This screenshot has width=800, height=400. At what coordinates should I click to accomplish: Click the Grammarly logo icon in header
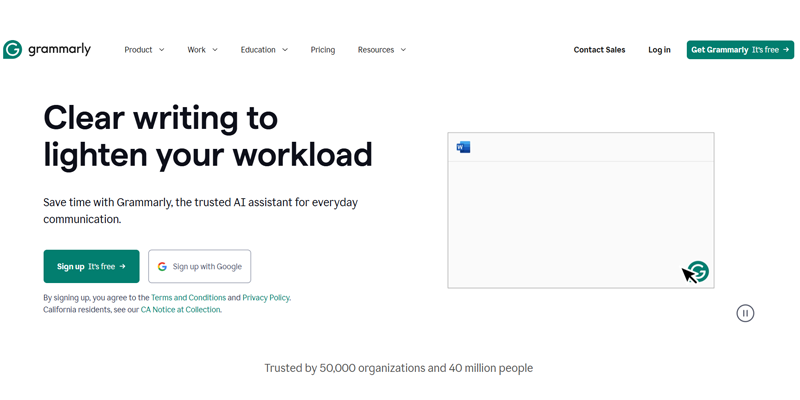click(x=12, y=49)
